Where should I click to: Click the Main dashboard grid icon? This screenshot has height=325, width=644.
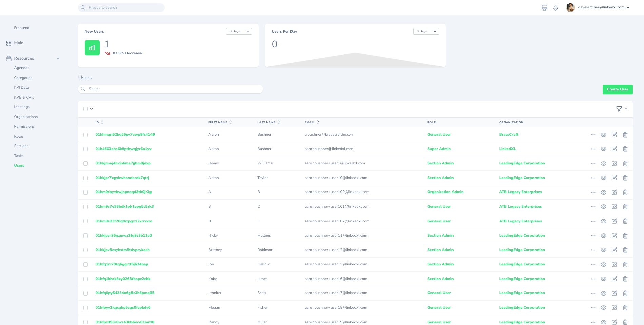pos(8,43)
